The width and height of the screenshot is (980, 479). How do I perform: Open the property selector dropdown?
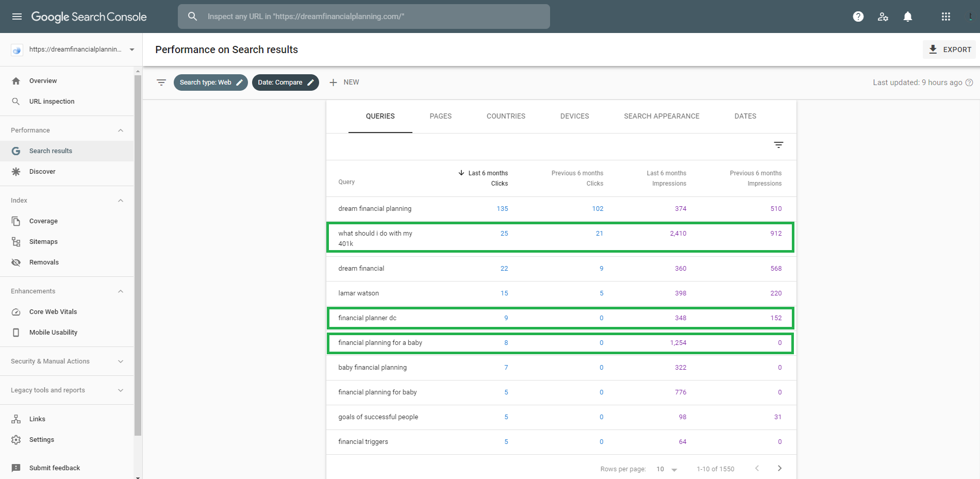click(x=131, y=49)
